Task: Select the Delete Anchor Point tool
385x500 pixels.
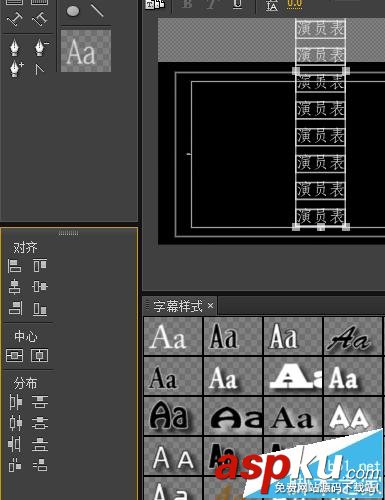Action: pos(41,47)
